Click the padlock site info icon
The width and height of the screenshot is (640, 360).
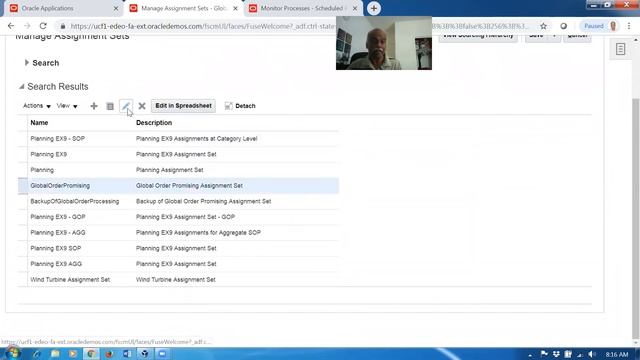pyautogui.click(x=62, y=26)
